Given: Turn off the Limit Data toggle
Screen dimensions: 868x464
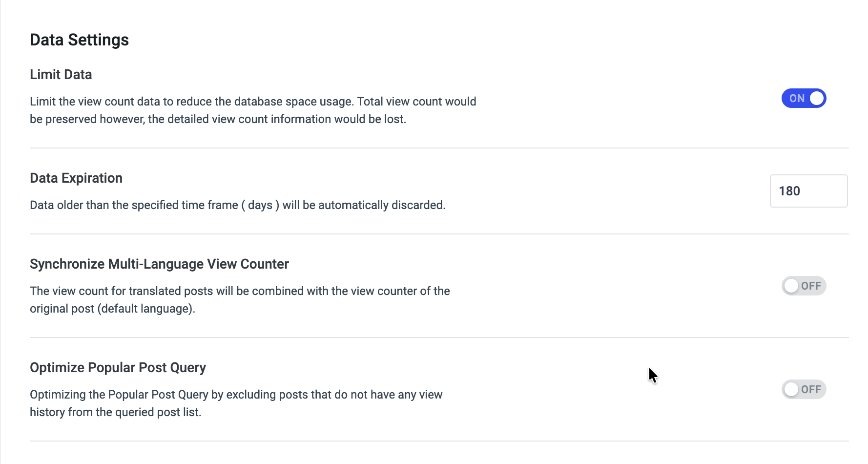Looking at the screenshot, I should click(804, 98).
